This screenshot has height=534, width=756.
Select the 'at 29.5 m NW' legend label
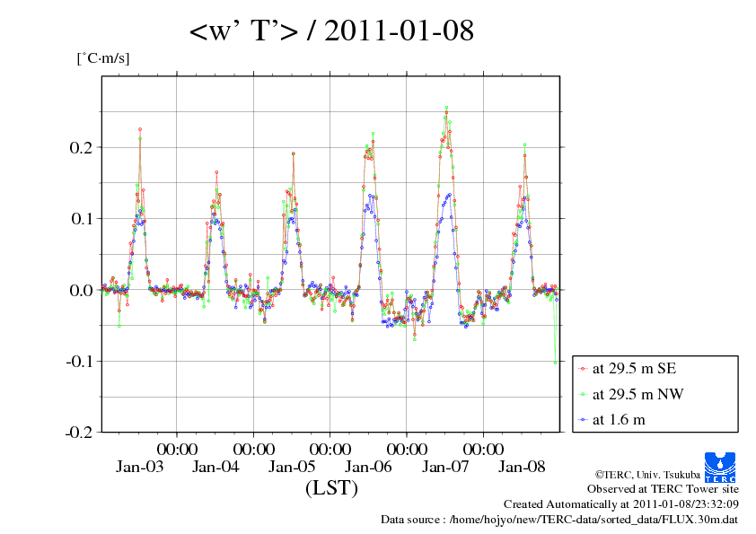tap(637, 394)
